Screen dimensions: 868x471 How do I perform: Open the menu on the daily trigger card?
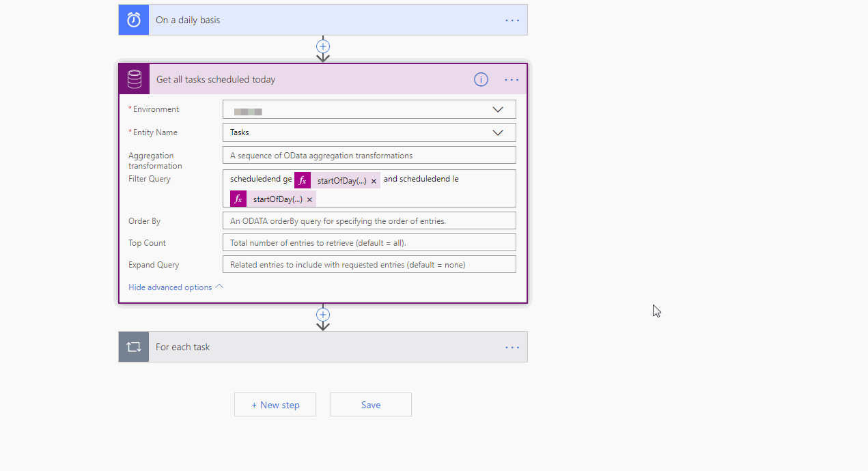[512, 20]
